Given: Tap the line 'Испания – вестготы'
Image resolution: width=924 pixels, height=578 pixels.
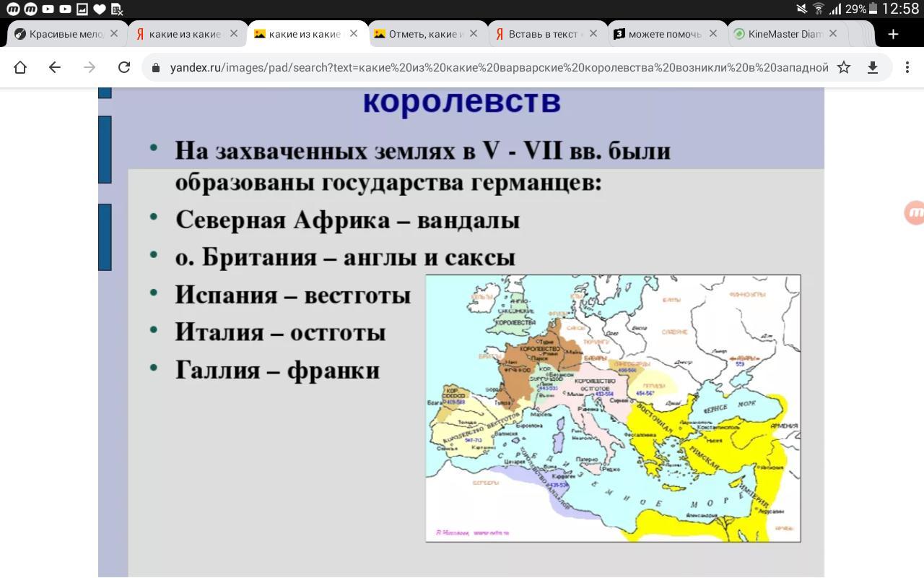Looking at the screenshot, I should (293, 295).
